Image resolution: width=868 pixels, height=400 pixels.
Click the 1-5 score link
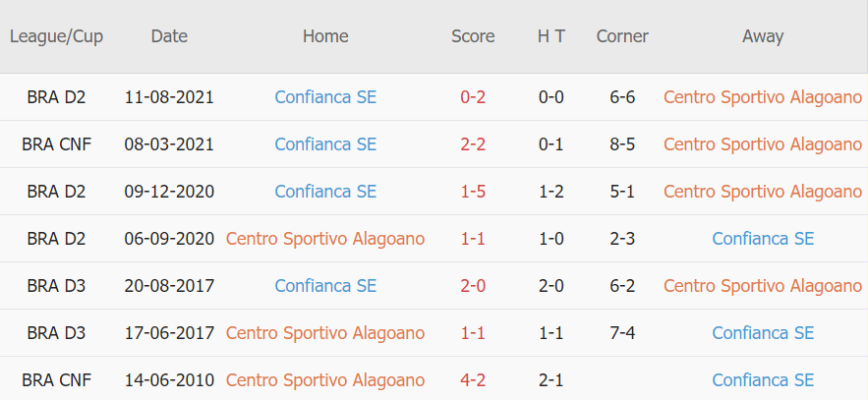tap(473, 192)
